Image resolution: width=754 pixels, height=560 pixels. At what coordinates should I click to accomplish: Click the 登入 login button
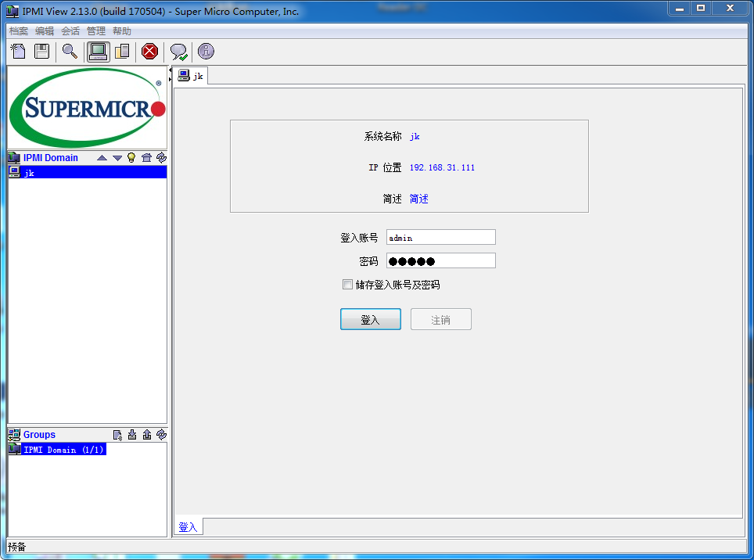pyautogui.click(x=370, y=319)
